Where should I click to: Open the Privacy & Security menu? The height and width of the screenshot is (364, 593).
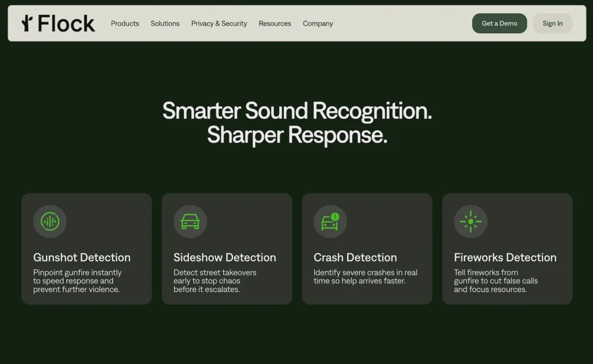(x=219, y=23)
